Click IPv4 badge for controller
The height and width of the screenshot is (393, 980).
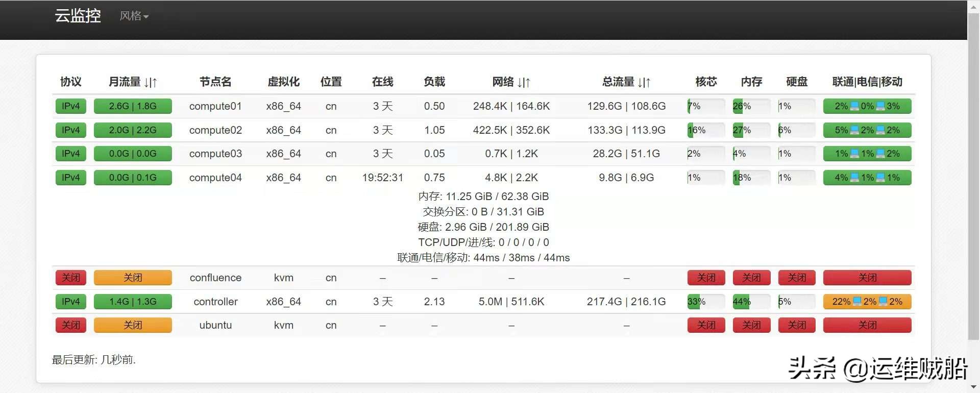(x=71, y=302)
